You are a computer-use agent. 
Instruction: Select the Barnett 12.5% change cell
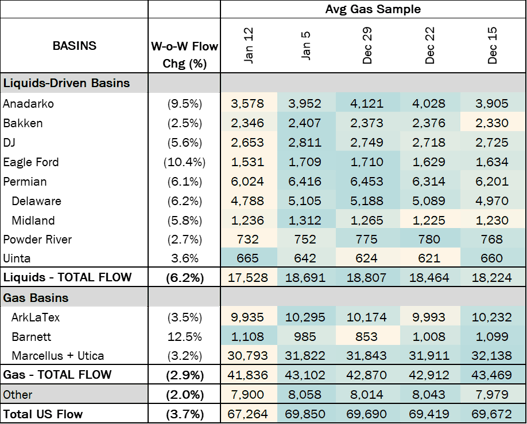coord(185,337)
